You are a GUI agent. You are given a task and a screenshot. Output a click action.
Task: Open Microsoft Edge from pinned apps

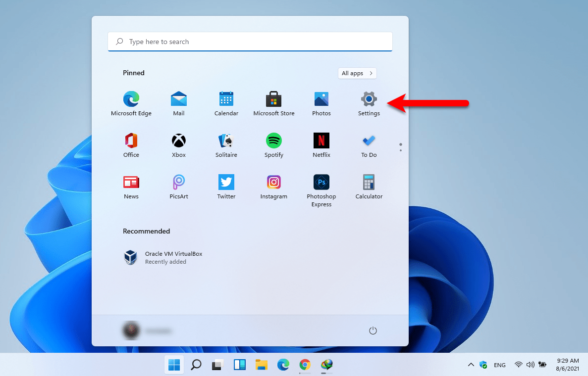pyautogui.click(x=131, y=104)
